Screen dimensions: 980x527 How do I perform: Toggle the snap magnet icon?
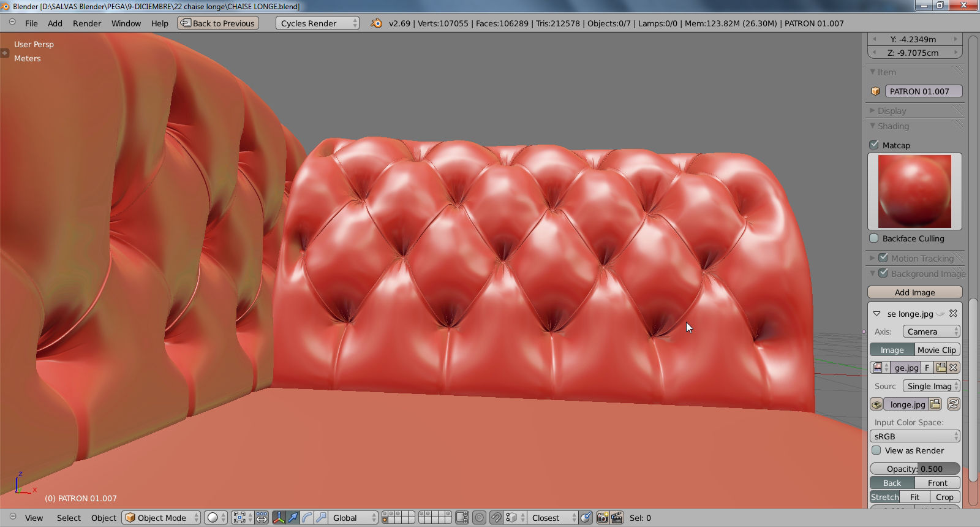point(496,518)
